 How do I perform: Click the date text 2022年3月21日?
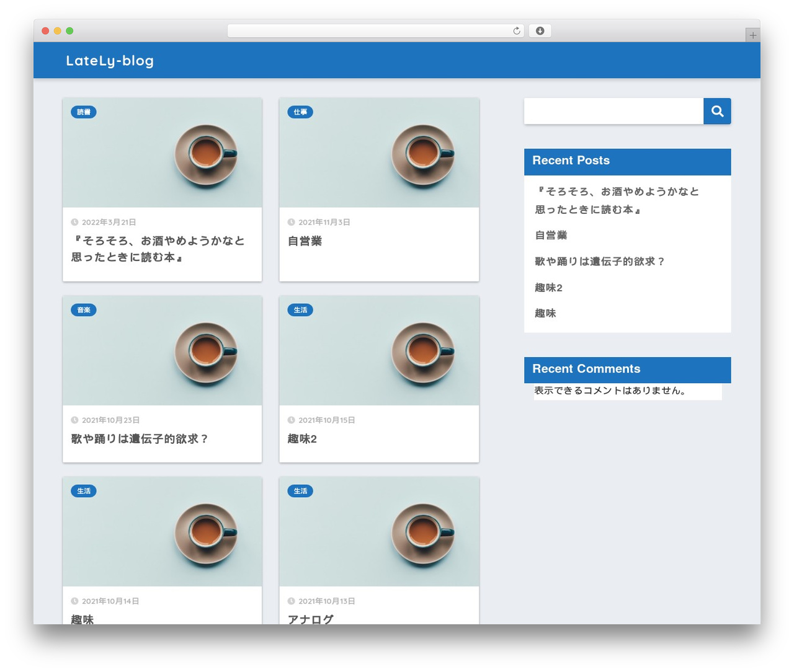click(109, 222)
